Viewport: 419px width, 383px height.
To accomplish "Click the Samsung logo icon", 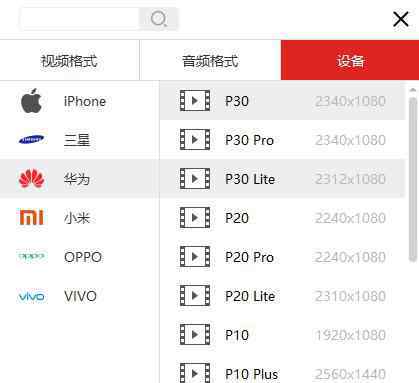I will pyautogui.click(x=31, y=139).
